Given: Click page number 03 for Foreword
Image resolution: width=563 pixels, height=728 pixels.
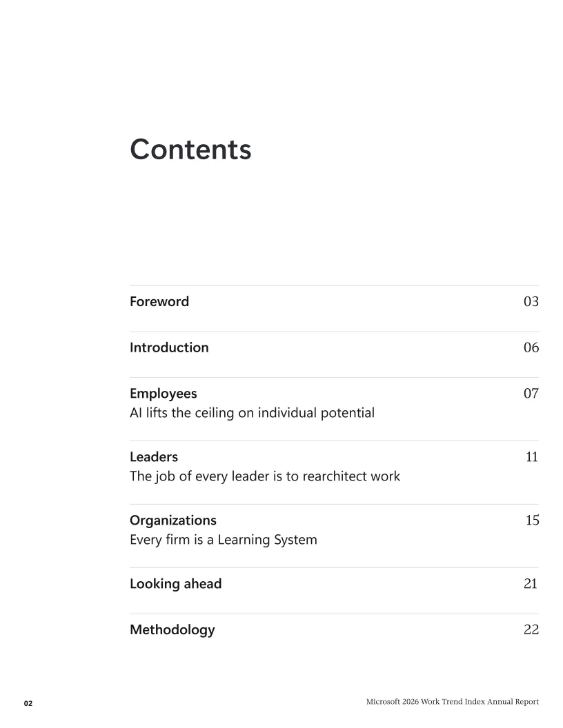Looking at the screenshot, I should (531, 301).
